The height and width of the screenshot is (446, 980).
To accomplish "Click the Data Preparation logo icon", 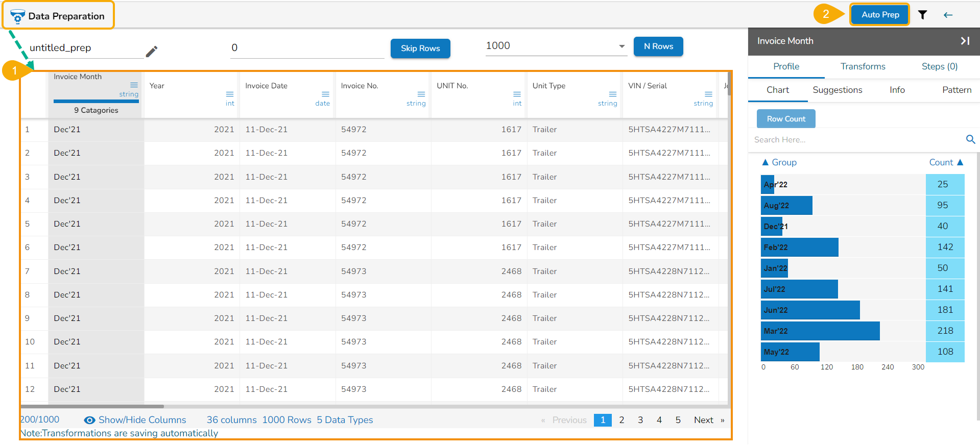I will point(17,16).
